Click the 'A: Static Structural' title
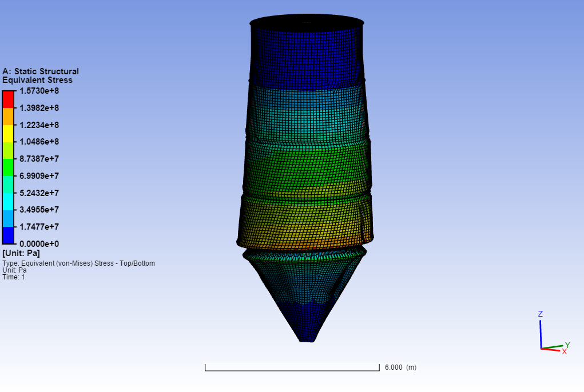Image resolution: width=584 pixels, height=392 pixels. [x=41, y=71]
